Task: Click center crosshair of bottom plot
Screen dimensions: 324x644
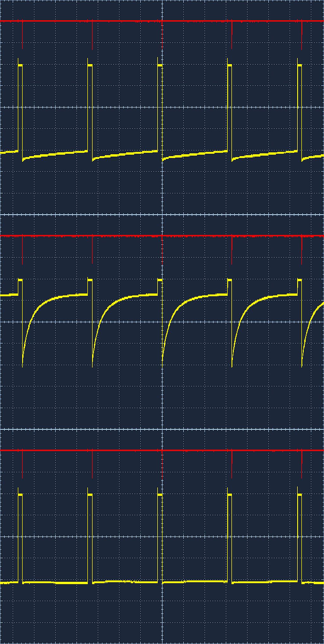Action: pos(162,537)
